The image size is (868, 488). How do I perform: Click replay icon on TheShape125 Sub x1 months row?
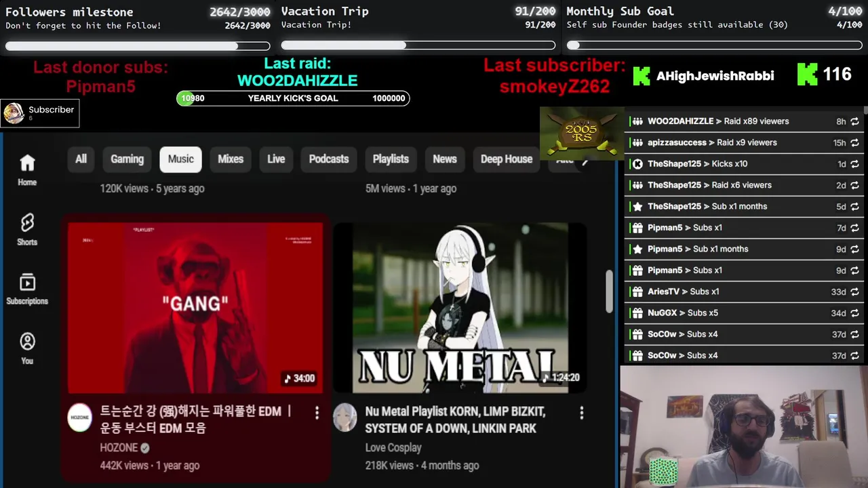click(854, 207)
